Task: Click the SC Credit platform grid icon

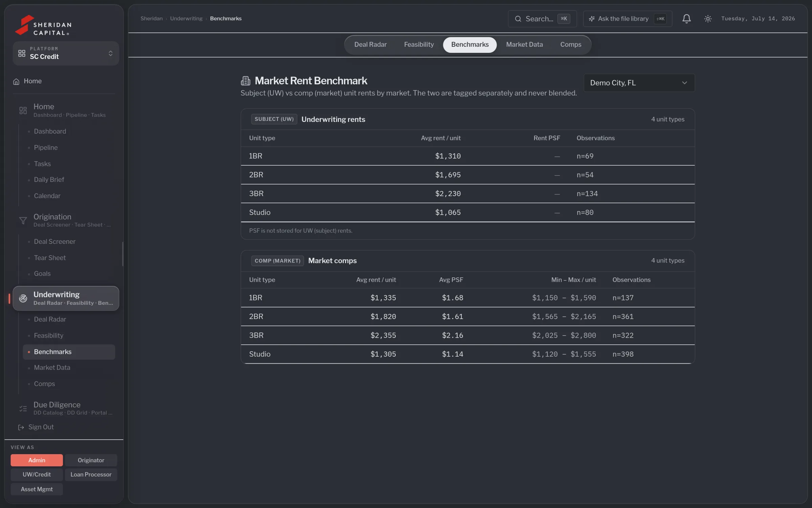Action: pos(22,53)
